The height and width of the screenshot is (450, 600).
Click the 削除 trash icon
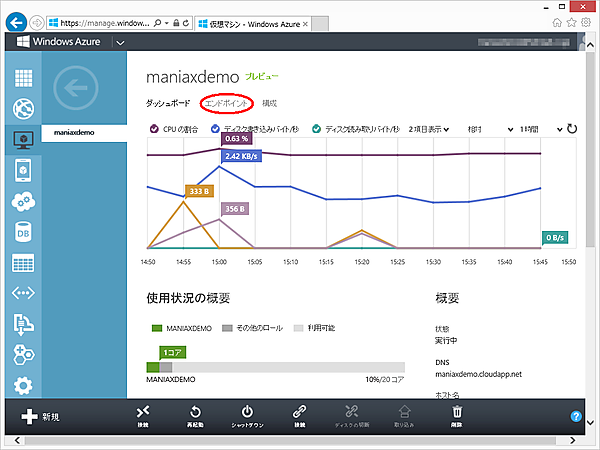(x=456, y=412)
